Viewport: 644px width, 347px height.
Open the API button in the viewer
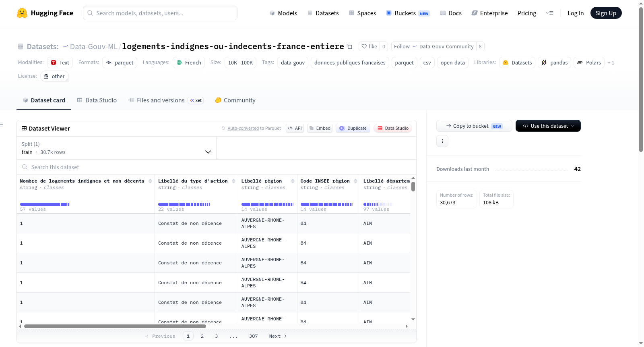coord(295,128)
